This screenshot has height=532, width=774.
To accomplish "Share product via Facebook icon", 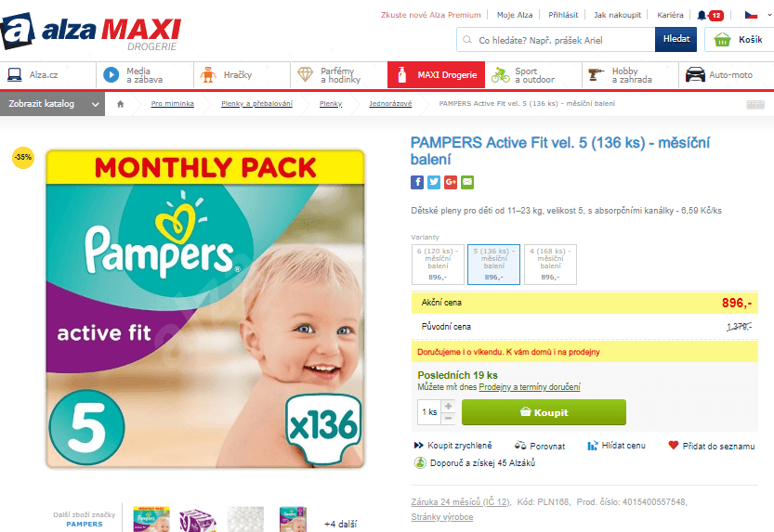I will coord(417,182).
